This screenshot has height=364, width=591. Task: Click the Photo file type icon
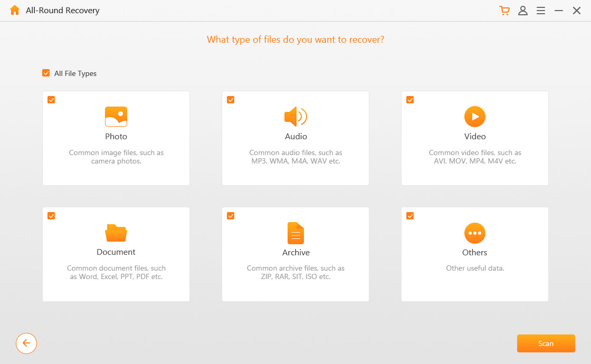[116, 116]
